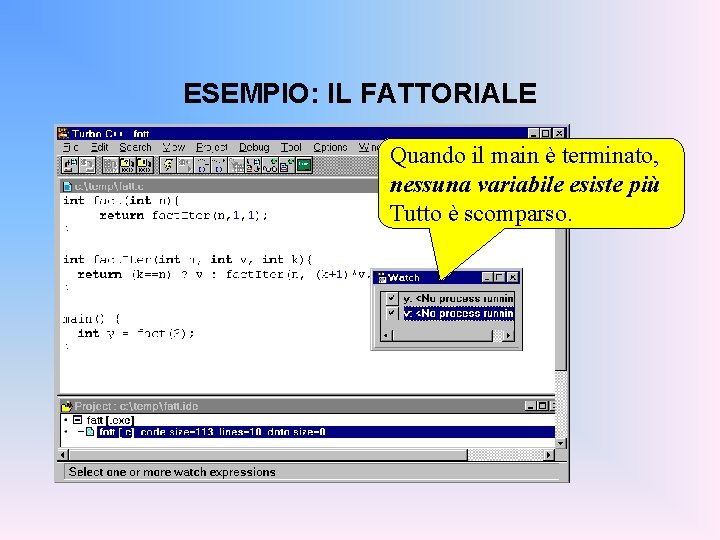This screenshot has width=720, height=540.
Task: Click the greyed-out breakpoint grid toolbar icon
Action: click(x=236, y=165)
